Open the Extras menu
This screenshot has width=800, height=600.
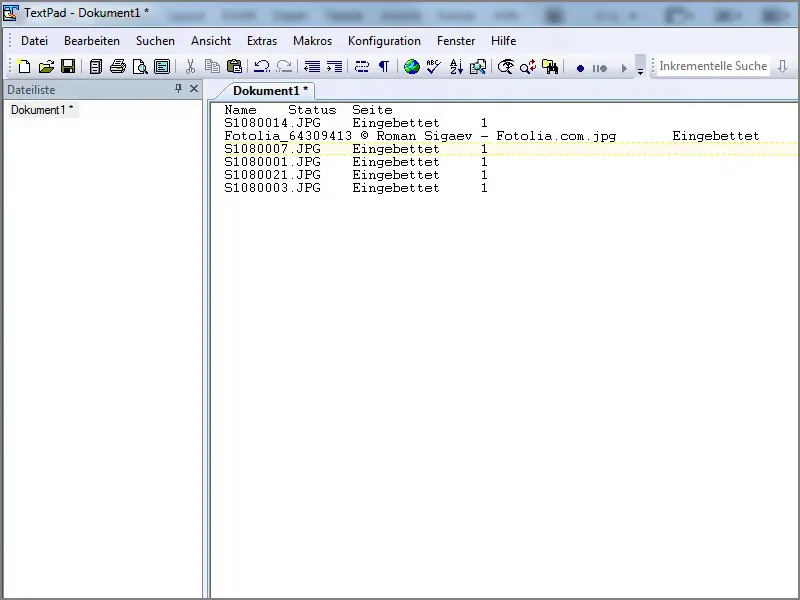coord(262,41)
